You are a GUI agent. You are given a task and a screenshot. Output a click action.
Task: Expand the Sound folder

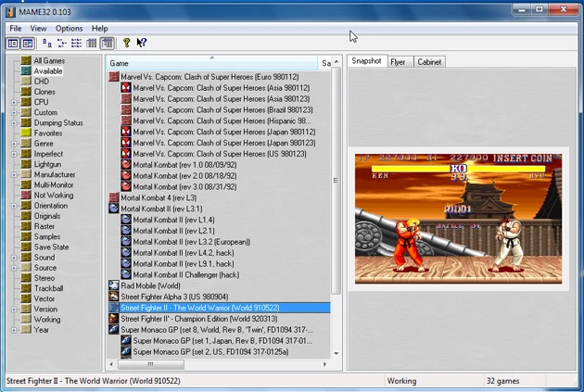coord(14,258)
